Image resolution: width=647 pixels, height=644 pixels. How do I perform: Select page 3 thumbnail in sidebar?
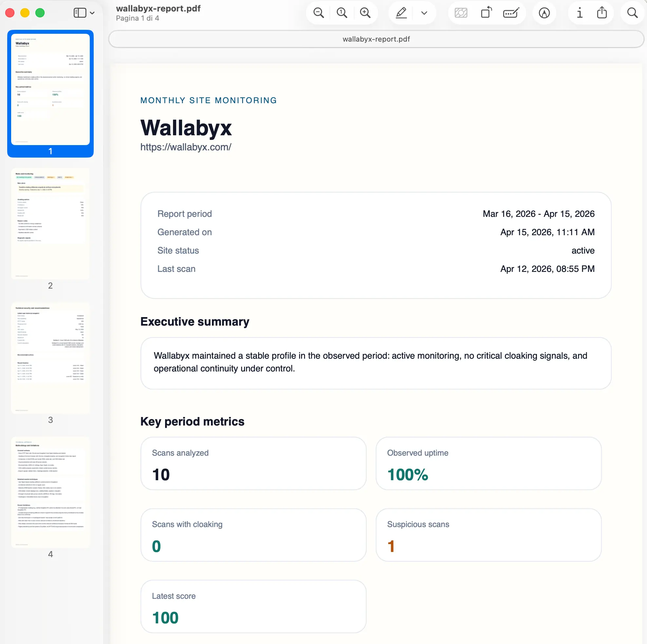pos(50,358)
